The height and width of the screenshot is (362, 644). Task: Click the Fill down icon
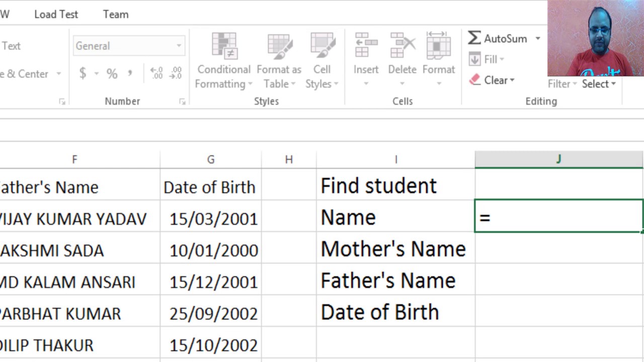coord(474,59)
